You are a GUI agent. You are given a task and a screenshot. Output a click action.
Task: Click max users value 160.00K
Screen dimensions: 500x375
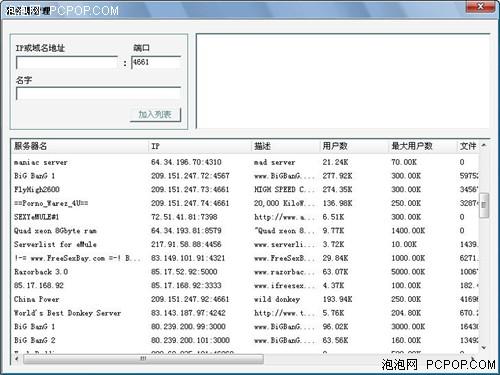click(406, 340)
